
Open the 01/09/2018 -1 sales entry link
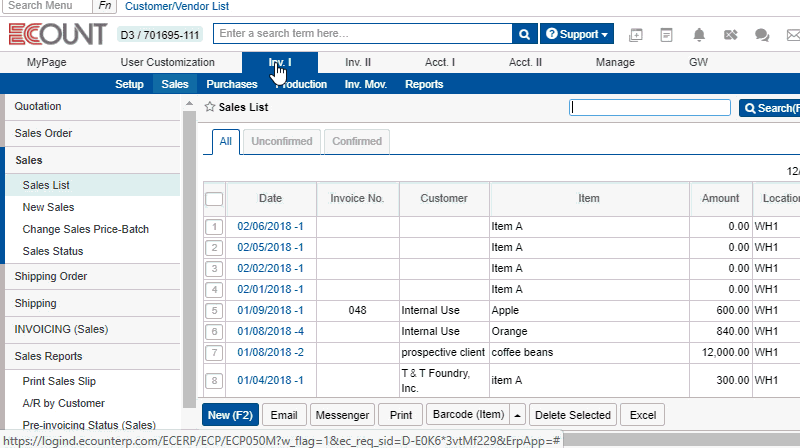click(x=270, y=311)
